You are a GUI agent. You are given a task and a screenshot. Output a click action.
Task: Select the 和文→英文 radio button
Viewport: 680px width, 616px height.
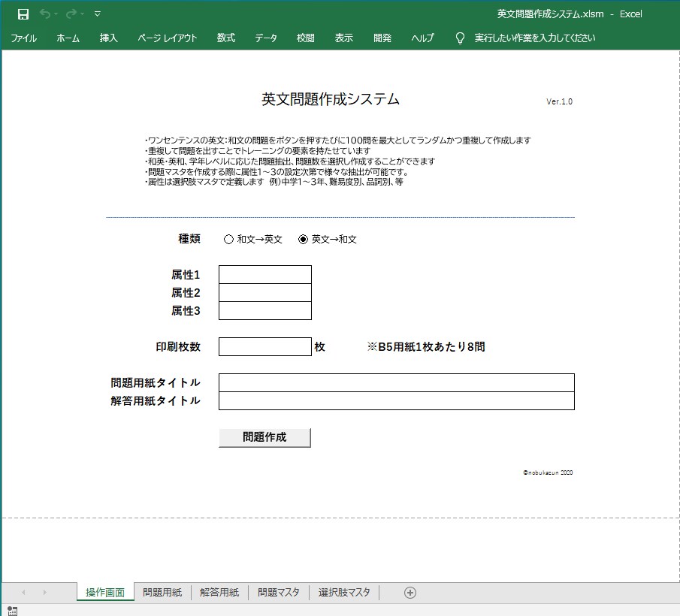[x=228, y=240]
